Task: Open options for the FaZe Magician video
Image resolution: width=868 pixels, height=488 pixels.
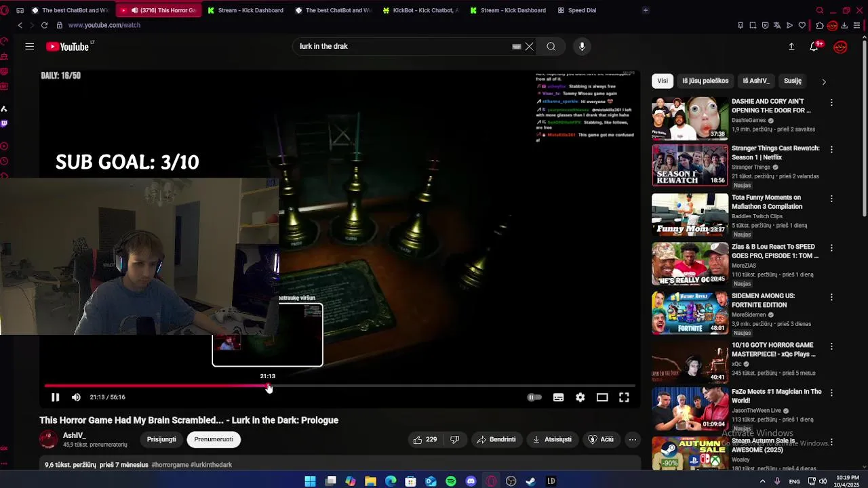Action: [x=831, y=393]
